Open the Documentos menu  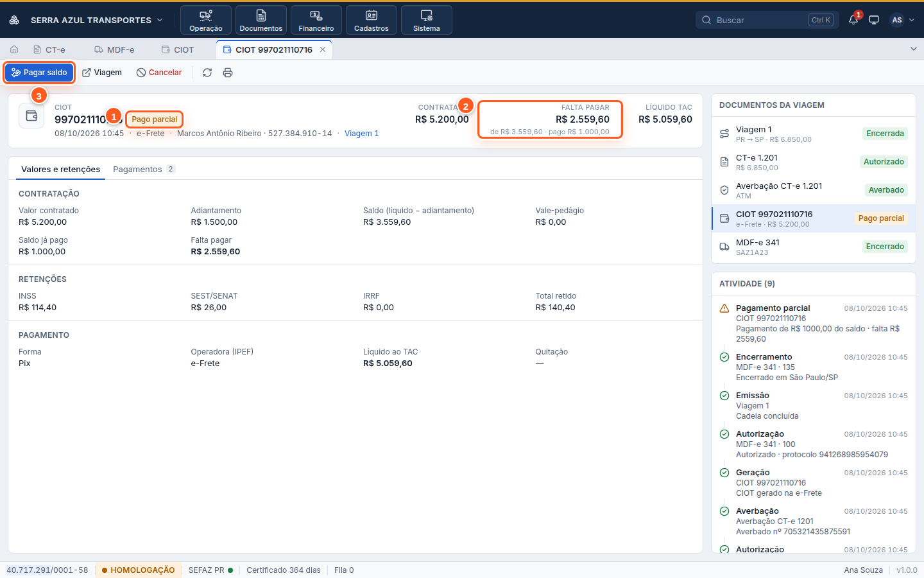(x=261, y=20)
